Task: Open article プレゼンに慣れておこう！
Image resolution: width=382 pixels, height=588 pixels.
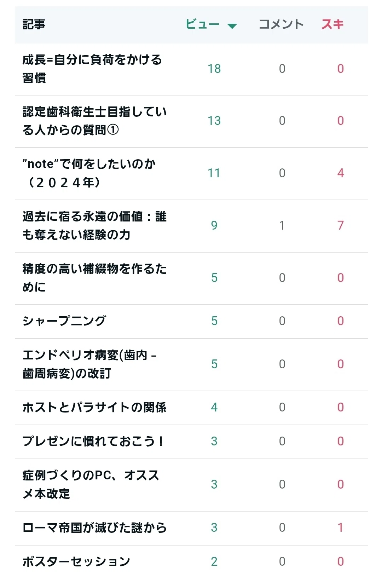Action: coord(93,441)
